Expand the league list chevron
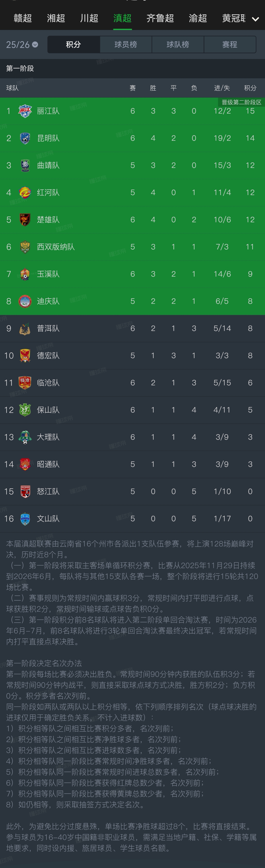The width and height of the screenshot is (265, 868). (256, 19)
